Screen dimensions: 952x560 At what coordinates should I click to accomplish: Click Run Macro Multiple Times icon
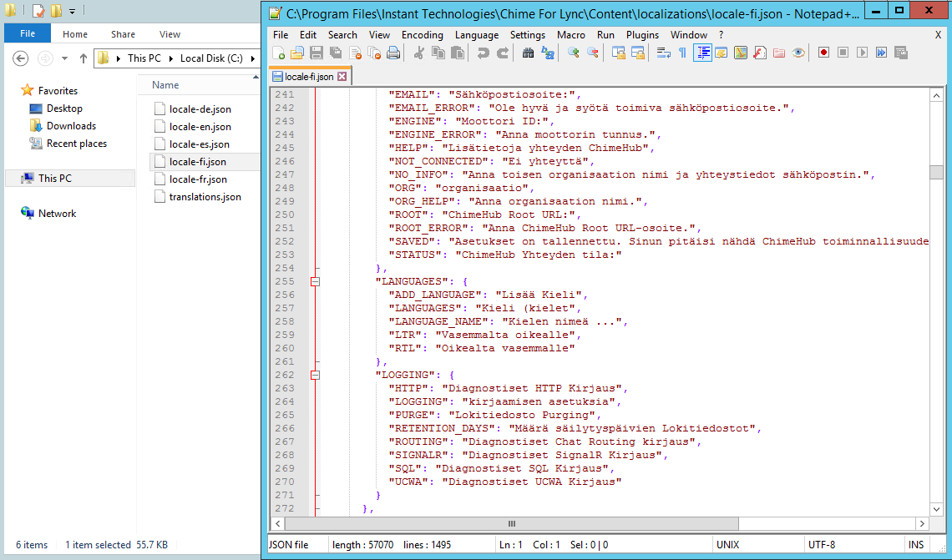coord(882,53)
